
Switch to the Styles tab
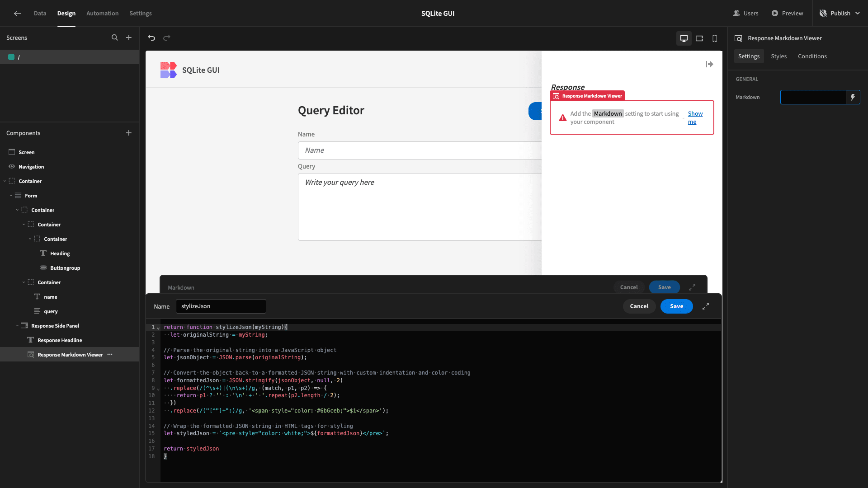[x=778, y=56]
